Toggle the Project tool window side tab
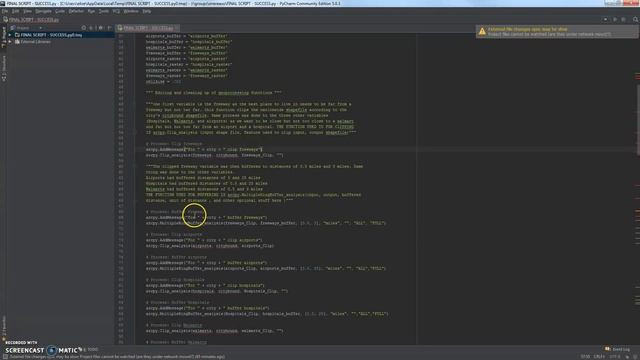The height and width of the screenshot is (360, 640). [x=4, y=37]
